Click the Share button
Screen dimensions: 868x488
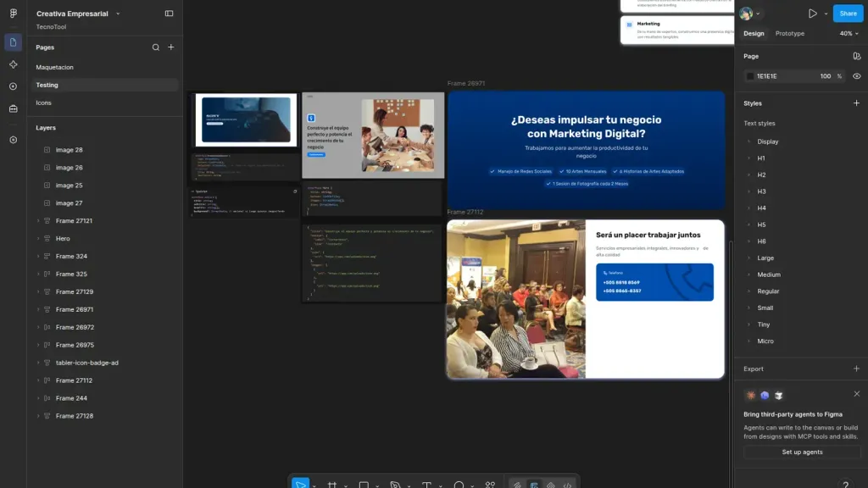(848, 14)
